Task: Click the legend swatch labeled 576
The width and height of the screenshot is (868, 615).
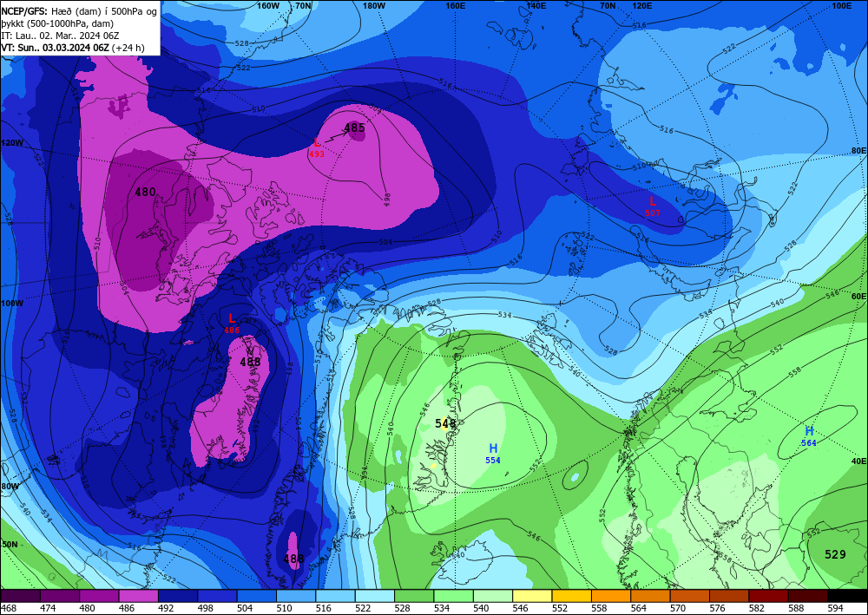Action: (730, 596)
